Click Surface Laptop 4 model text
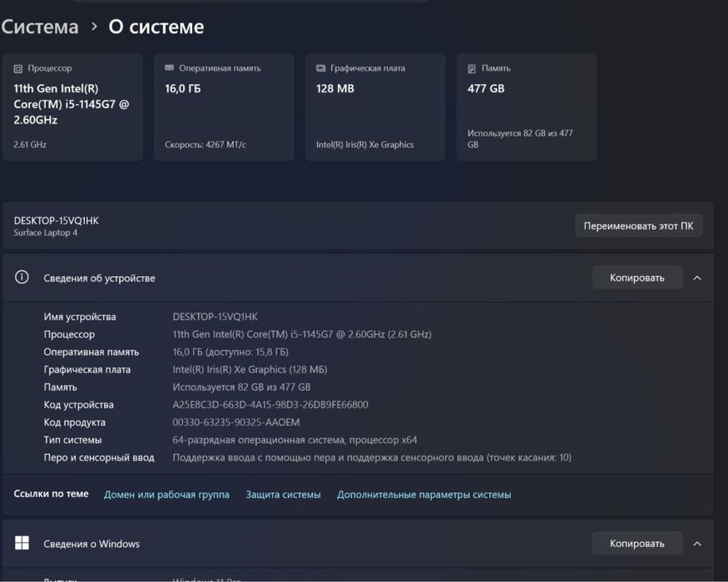The width and height of the screenshot is (728, 582). tap(46, 233)
